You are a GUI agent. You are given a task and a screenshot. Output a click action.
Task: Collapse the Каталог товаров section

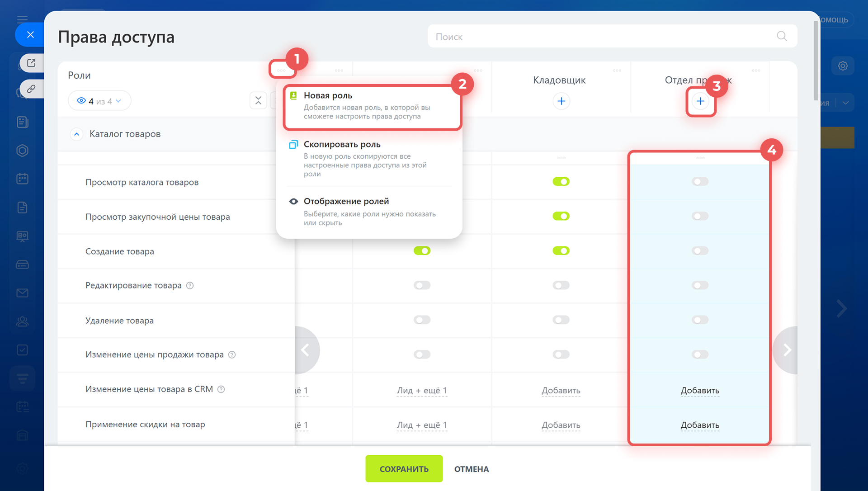tap(77, 134)
